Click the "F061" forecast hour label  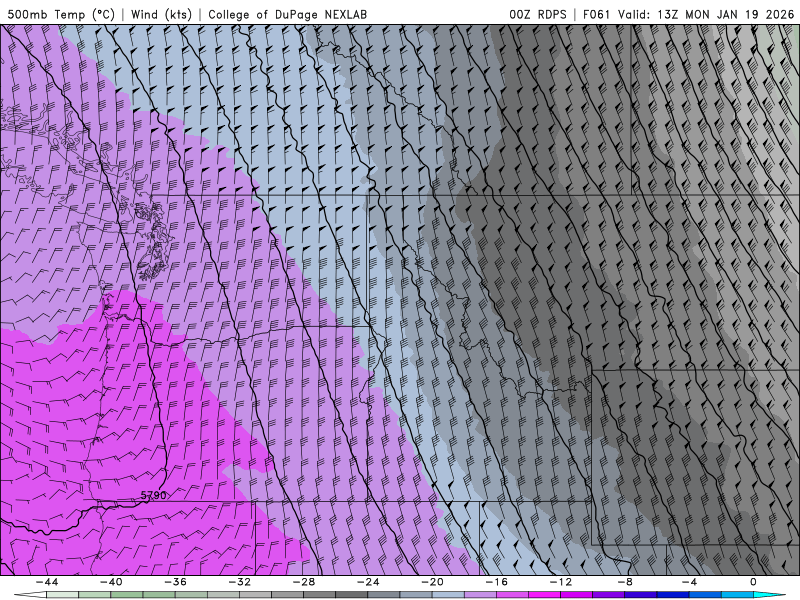(x=596, y=14)
